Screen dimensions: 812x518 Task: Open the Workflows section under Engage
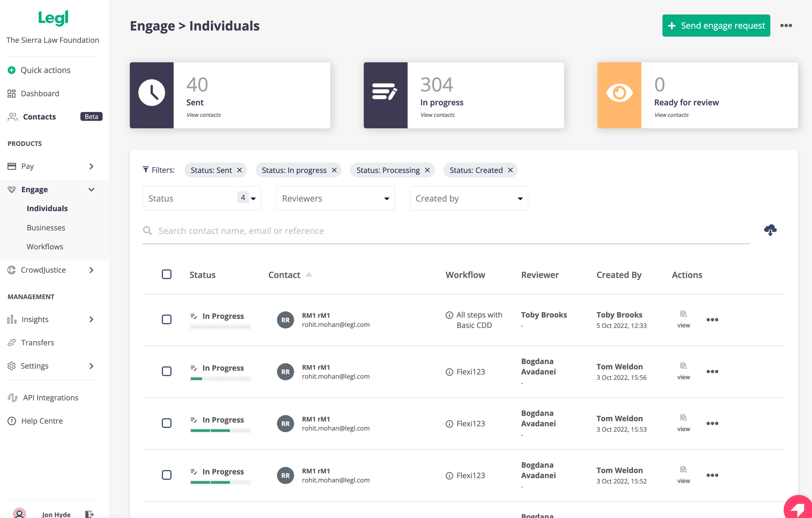(x=45, y=246)
